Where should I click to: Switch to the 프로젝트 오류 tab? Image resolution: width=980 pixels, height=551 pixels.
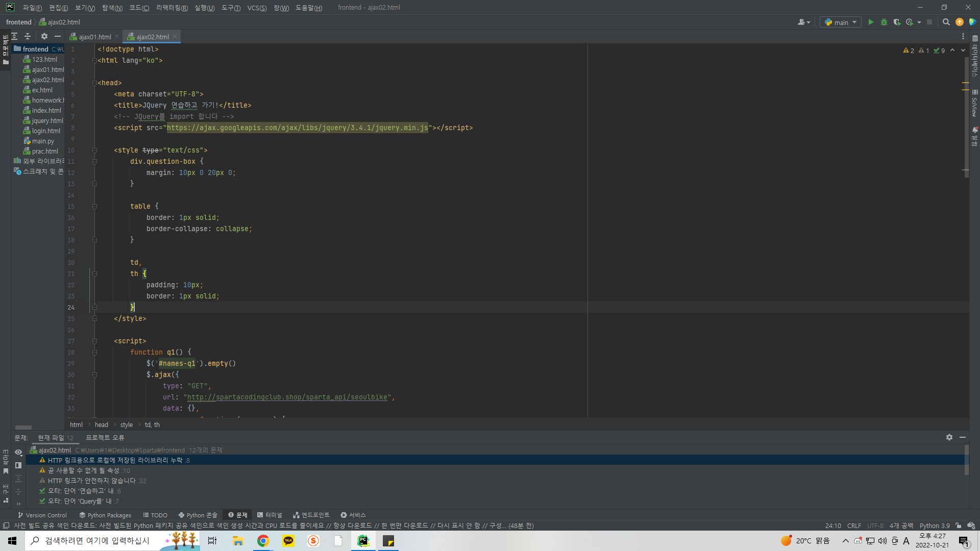(x=105, y=438)
